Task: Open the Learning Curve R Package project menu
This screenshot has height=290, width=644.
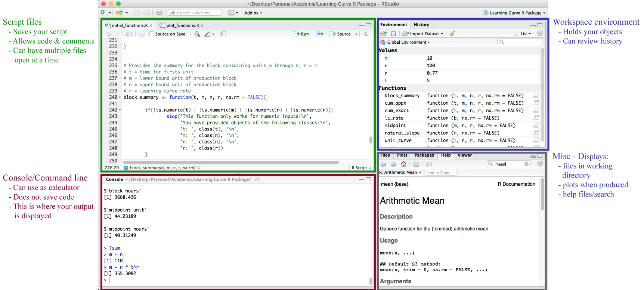Action: (x=514, y=13)
